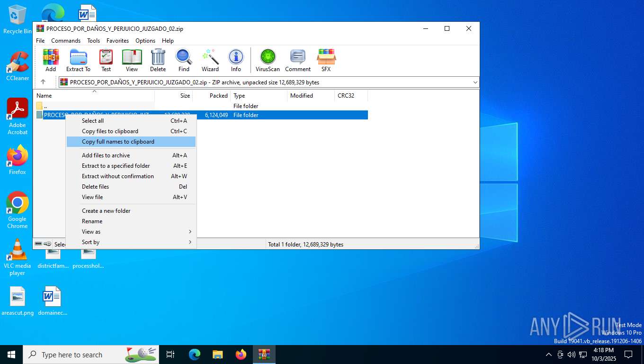Open the Notifications action center

(628, 355)
